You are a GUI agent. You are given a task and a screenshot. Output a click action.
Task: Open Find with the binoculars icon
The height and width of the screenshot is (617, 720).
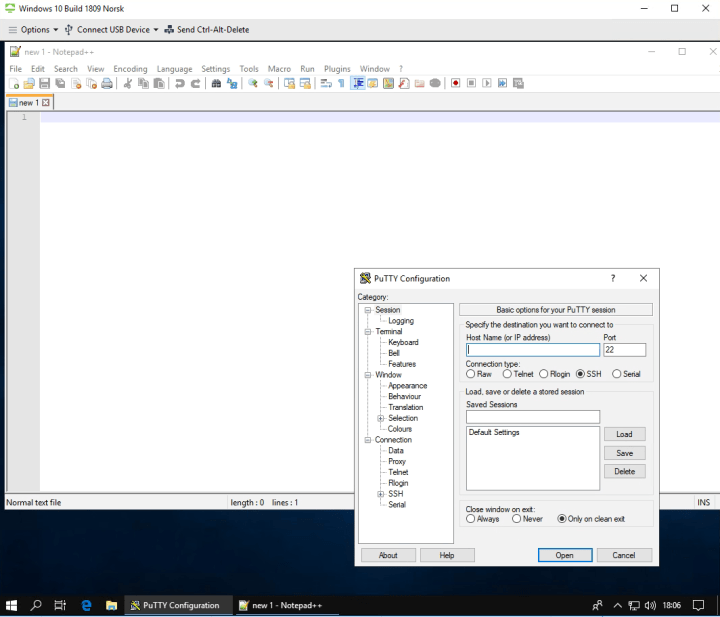coord(216,84)
